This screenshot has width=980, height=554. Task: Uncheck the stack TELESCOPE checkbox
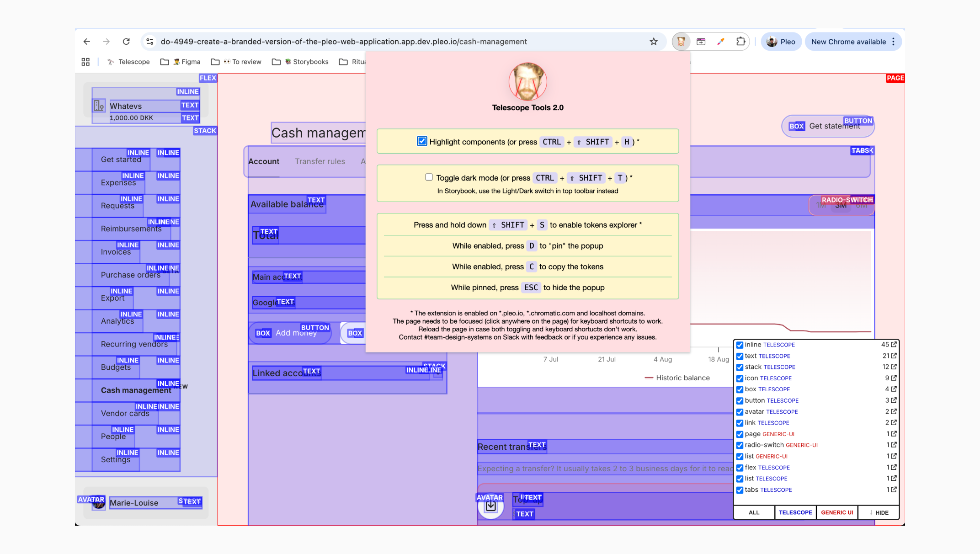pos(740,367)
